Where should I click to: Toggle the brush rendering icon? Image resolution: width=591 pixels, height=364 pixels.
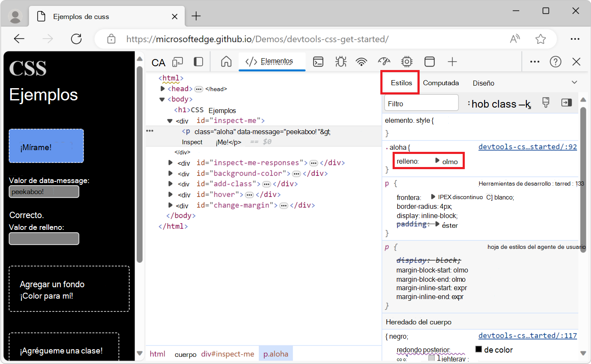coord(546,102)
